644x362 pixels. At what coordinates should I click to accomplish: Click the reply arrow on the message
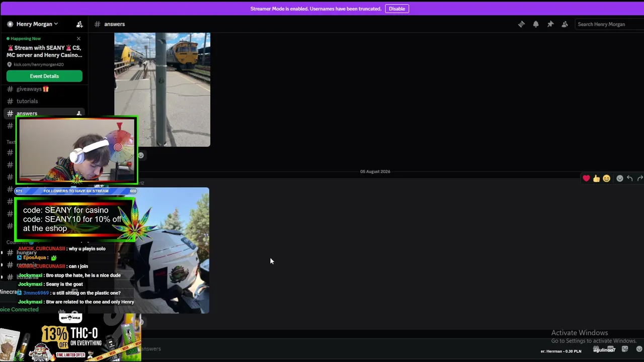(629, 178)
